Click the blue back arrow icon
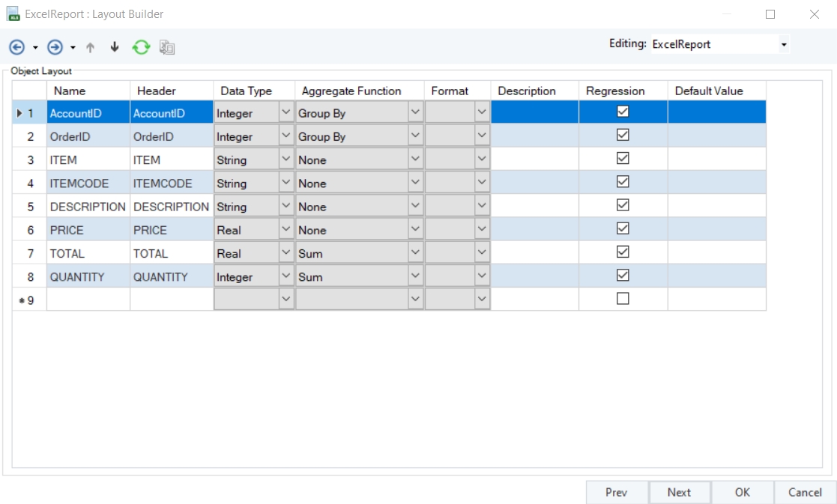This screenshot has width=837, height=504. (x=16, y=47)
